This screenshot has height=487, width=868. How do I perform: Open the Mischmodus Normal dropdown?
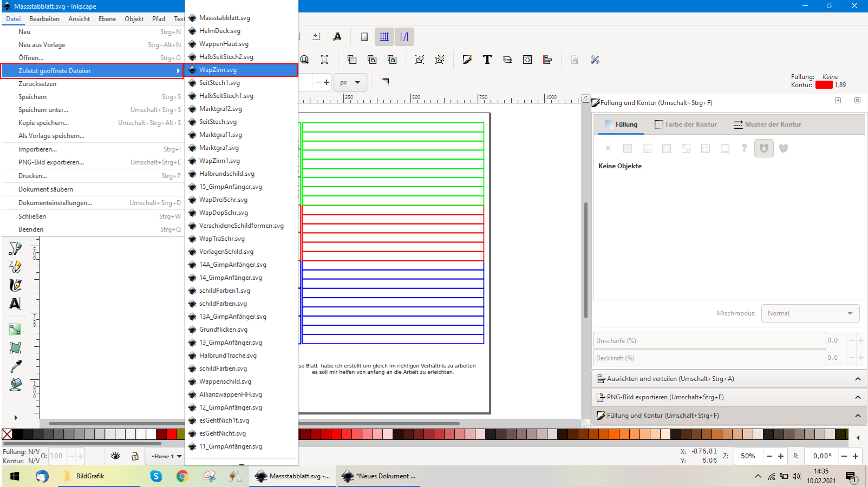click(810, 313)
